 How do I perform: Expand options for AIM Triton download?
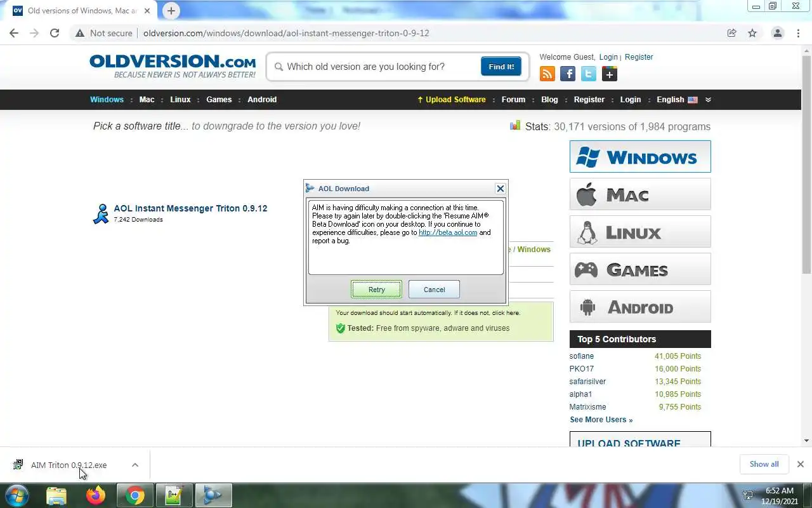135,465
